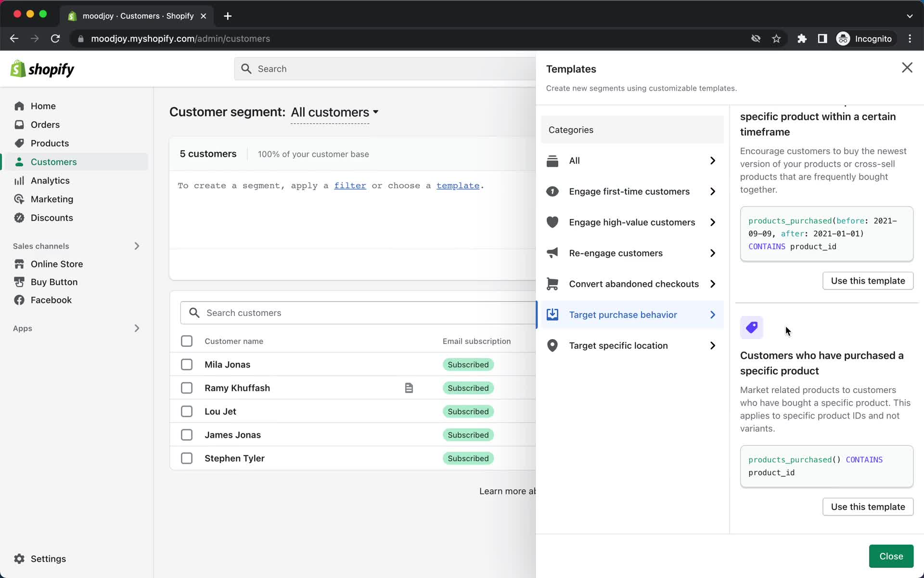Viewport: 924px width, 578px height.
Task: Bookmark this page with the star
Action: 776,39
